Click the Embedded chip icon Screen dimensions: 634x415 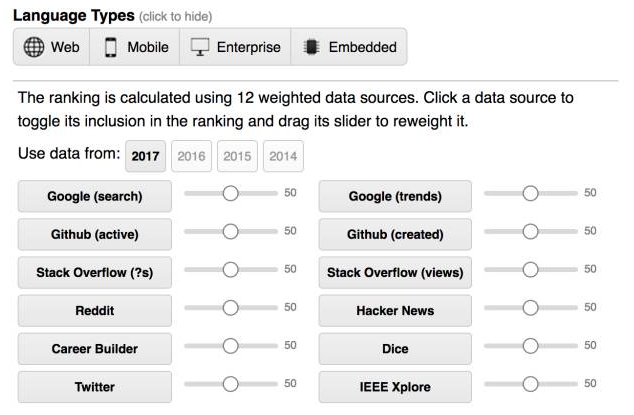click(311, 47)
